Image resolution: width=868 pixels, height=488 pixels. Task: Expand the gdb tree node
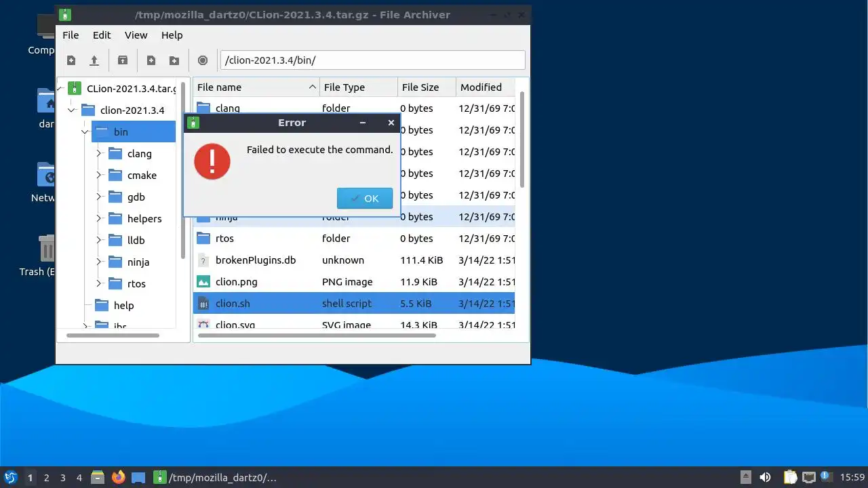click(x=98, y=197)
